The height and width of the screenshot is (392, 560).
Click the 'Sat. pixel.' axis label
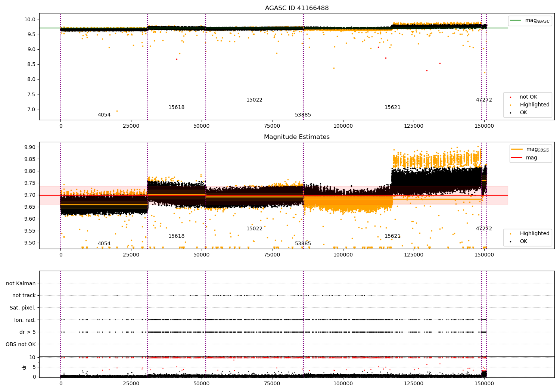point(23,308)
